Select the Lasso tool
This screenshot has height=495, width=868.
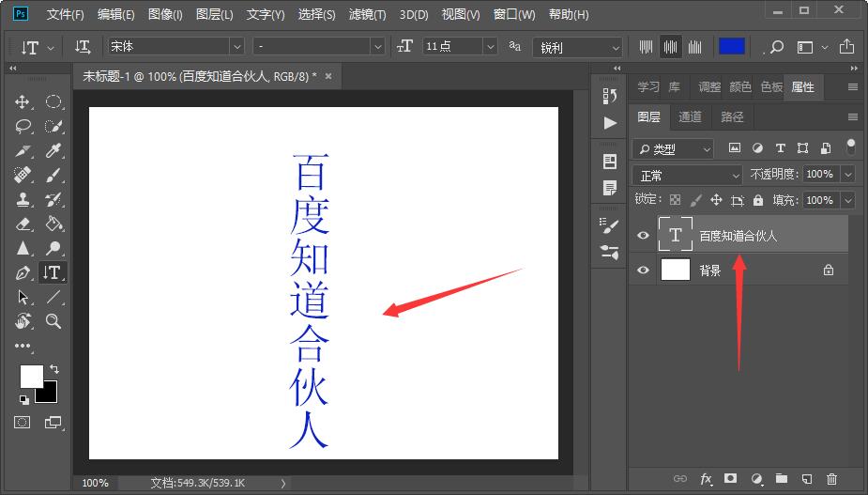(23, 127)
